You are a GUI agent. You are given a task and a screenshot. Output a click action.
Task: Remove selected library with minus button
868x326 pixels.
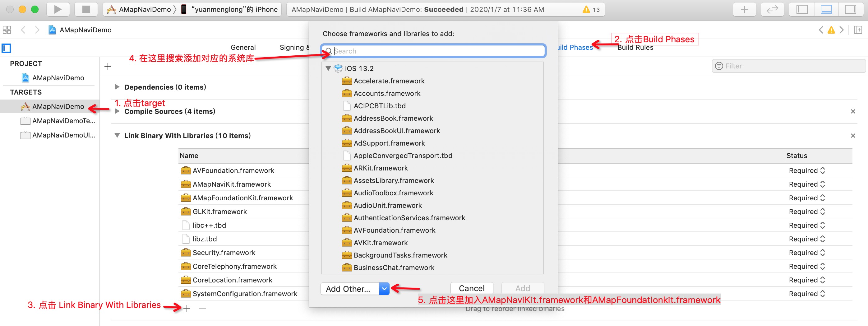pos(202,308)
